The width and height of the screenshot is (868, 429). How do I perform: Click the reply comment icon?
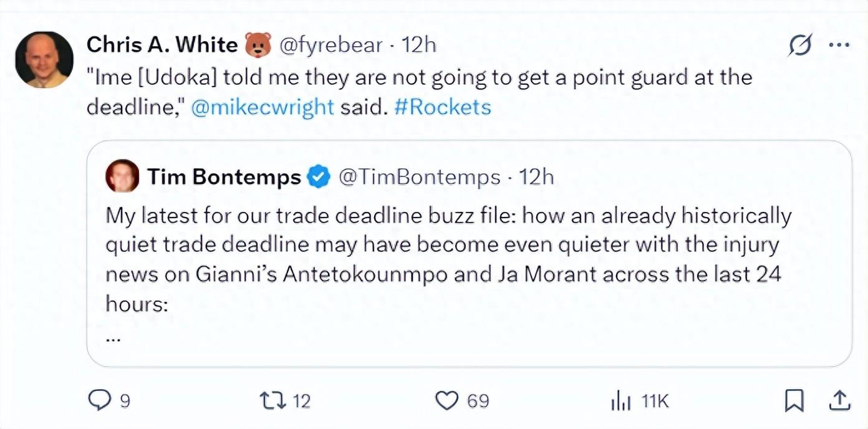click(x=100, y=400)
